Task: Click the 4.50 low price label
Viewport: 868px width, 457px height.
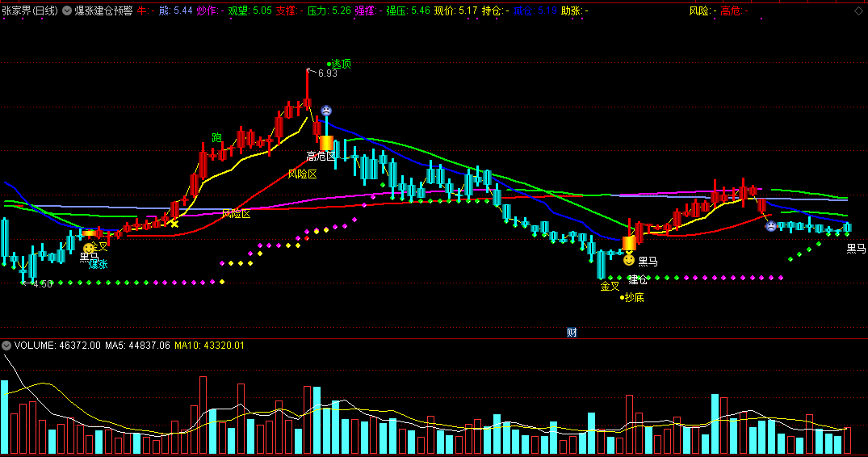Action: [x=43, y=284]
